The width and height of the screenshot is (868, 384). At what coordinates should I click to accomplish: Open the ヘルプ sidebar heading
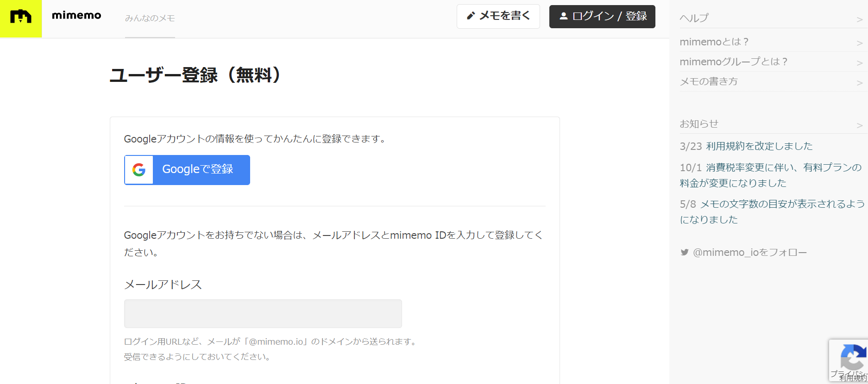click(694, 18)
